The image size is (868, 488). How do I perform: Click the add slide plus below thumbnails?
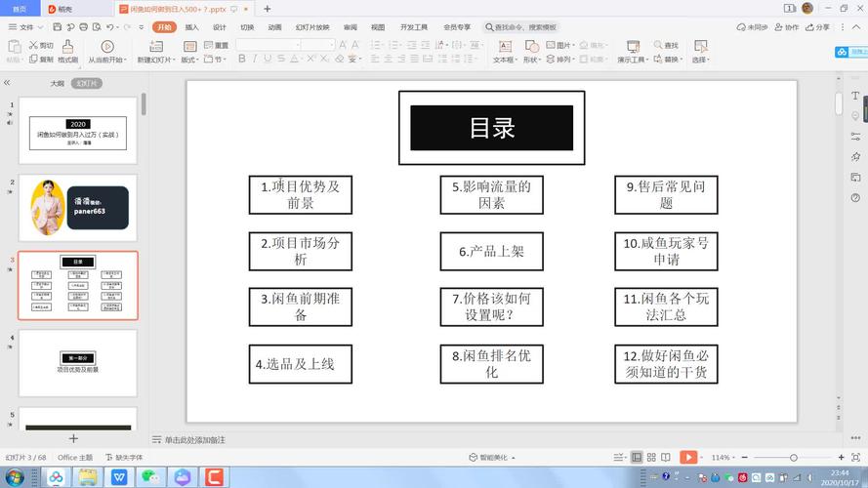[x=73, y=439]
